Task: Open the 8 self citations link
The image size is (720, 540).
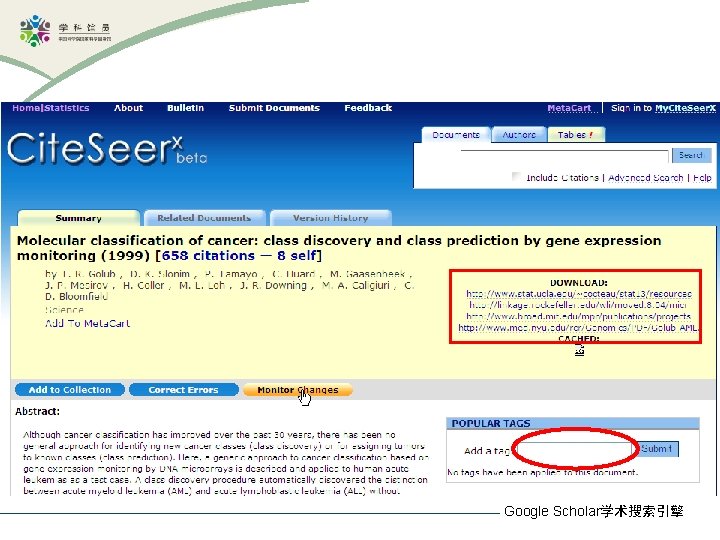Action: click(296, 256)
